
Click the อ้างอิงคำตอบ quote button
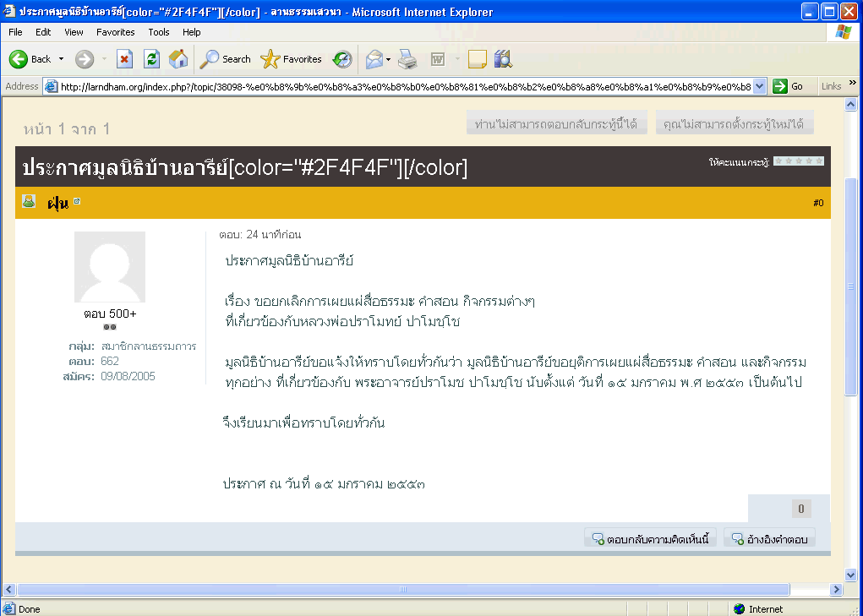click(769, 538)
